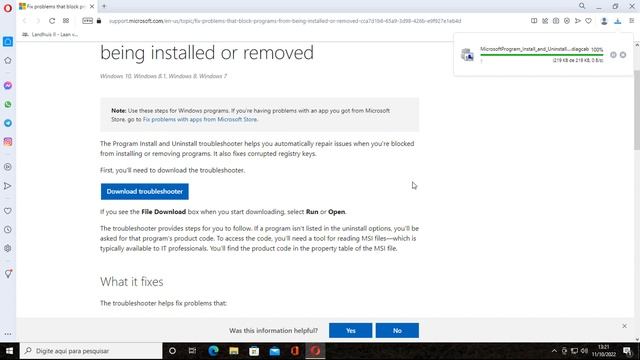Click the download file type icon
This screenshot has width=640, height=360.
tap(467, 55)
